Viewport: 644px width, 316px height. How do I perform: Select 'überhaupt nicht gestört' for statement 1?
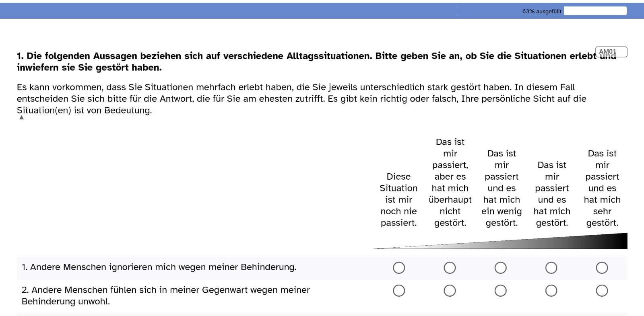coord(450,268)
